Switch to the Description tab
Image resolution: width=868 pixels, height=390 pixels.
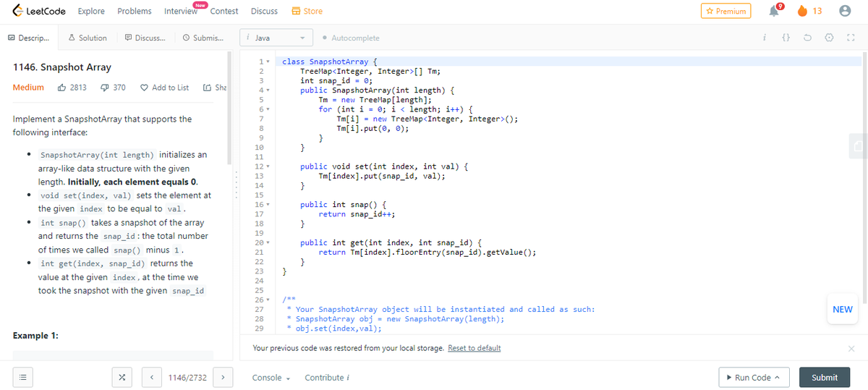point(29,38)
